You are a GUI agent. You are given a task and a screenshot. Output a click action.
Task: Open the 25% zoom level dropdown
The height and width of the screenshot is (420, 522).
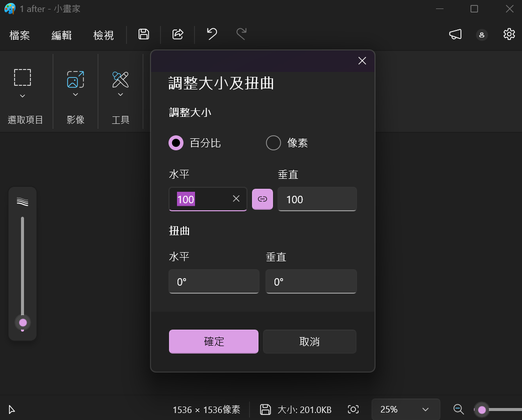tap(406, 410)
